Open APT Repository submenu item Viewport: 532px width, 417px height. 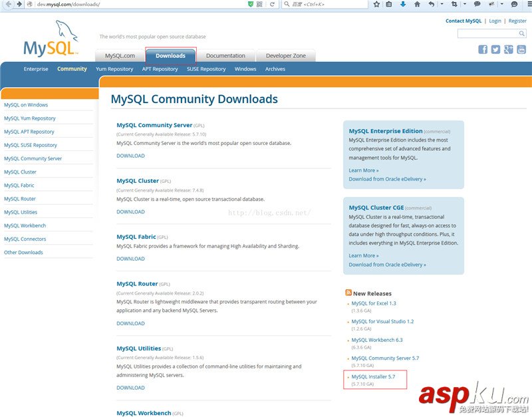(x=160, y=69)
